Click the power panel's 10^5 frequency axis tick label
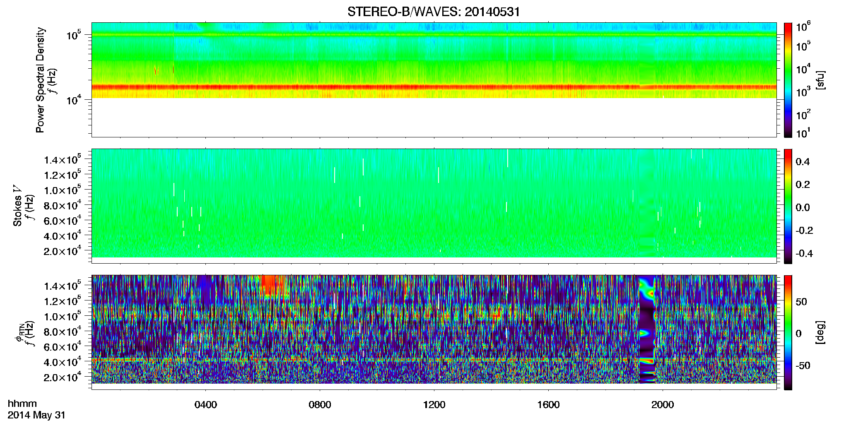The image size is (868, 447). point(74,35)
